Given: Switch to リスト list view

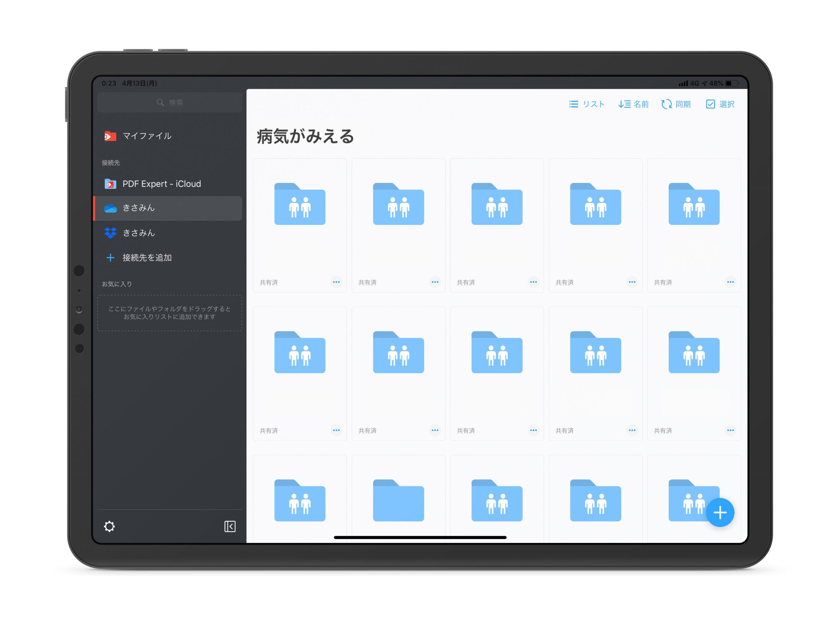Looking at the screenshot, I should [587, 104].
